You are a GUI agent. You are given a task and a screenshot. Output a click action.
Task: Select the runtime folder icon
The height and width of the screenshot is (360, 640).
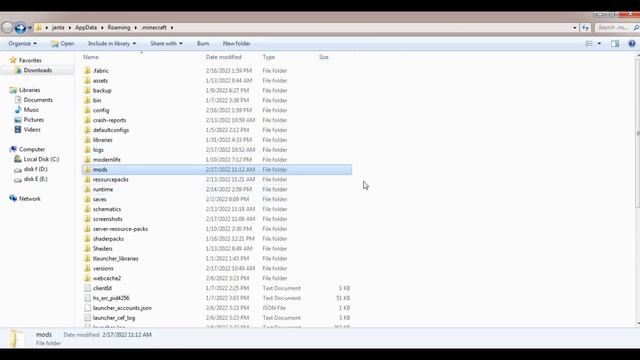point(87,189)
